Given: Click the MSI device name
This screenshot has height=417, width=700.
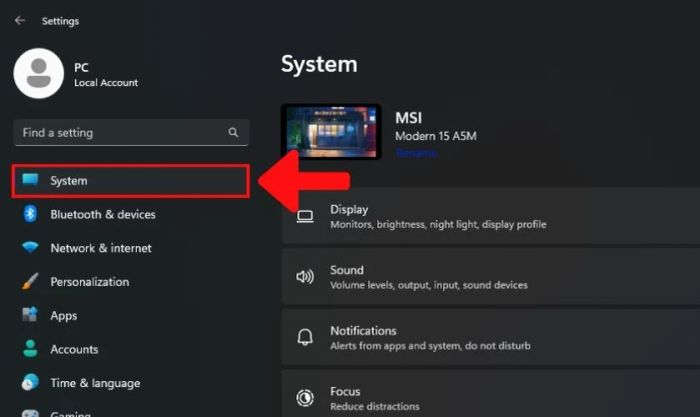Looking at the screenshot, I should coord(408,118).
